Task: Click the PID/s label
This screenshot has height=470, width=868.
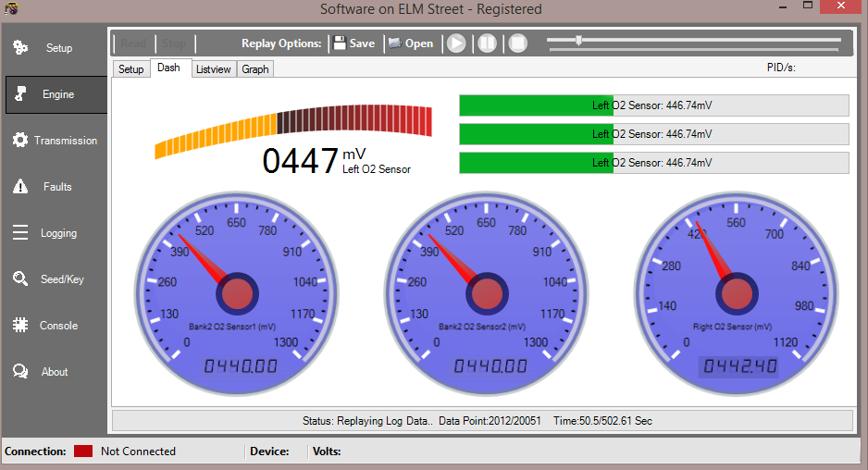Action: click(781, 68)
